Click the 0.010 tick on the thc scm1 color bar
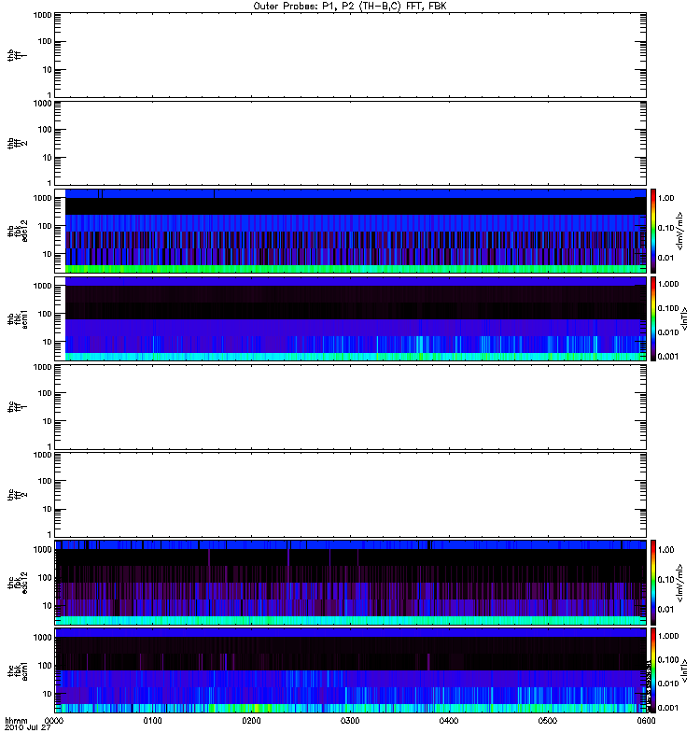This screenshot has height=747, width=700. point(668,684)
